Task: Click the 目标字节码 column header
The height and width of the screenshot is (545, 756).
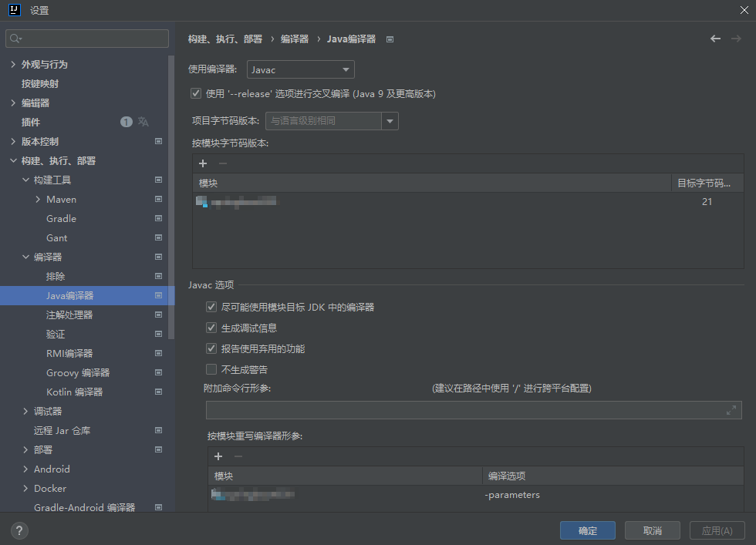Action: (x=708, y=183)
